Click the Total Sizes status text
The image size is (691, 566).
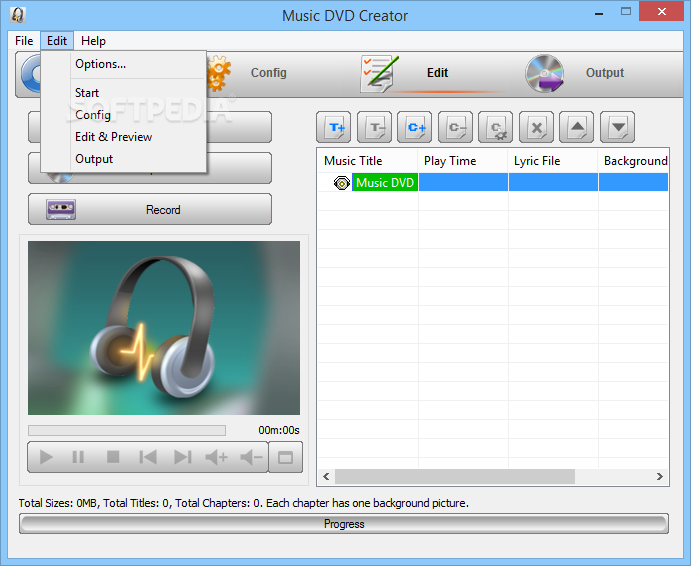(x=243, y=503)
